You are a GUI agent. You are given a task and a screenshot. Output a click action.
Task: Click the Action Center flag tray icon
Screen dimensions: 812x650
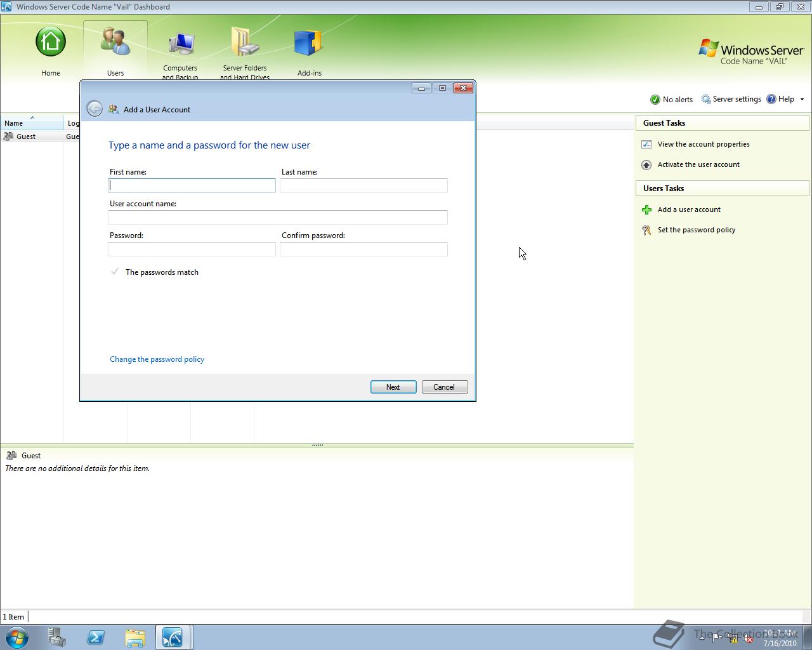(717, 639)
